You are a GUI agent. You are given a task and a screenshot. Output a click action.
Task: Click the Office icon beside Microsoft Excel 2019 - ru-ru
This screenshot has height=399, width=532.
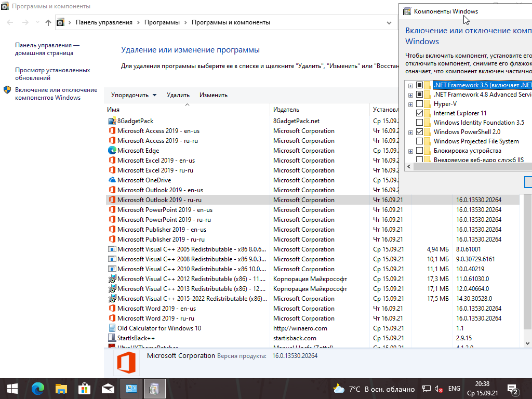coord(112,170)
